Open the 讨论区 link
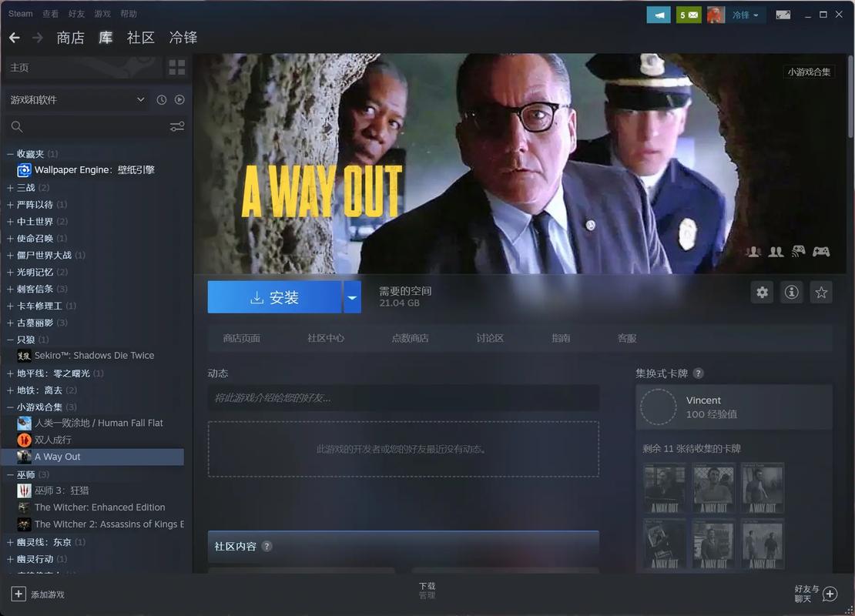855x616 pixels. 490,339
